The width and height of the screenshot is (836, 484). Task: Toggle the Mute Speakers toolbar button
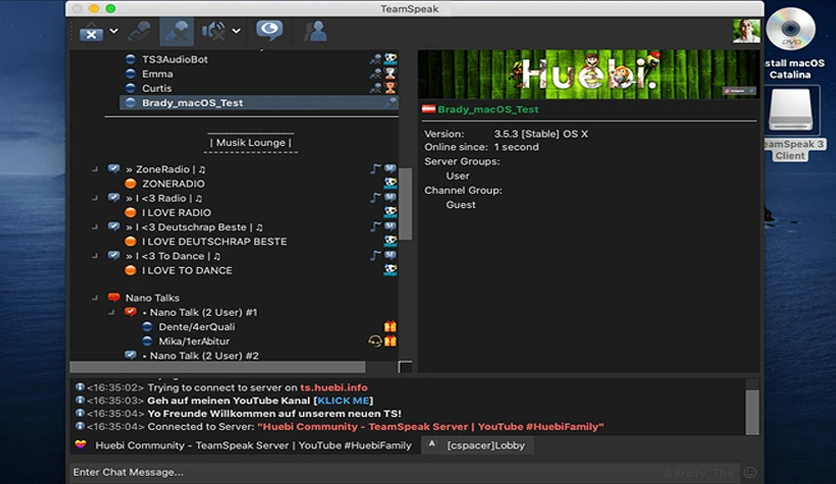(x=213, y=31)
